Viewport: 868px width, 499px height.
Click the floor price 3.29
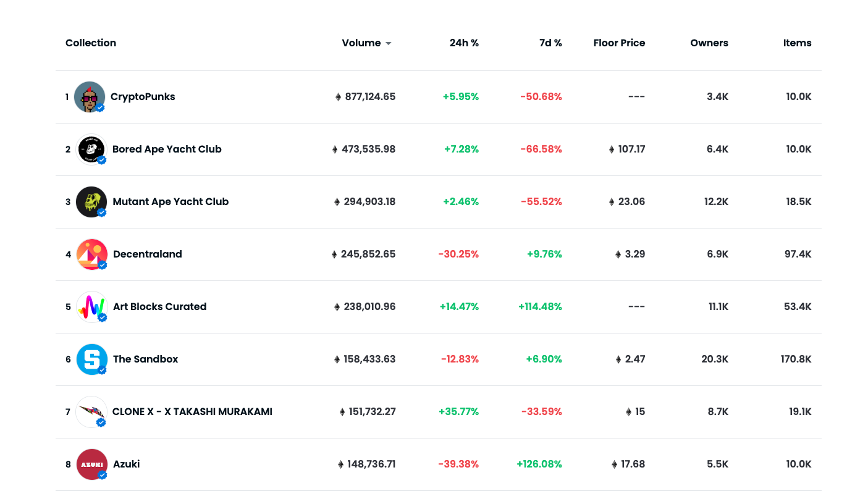pyautogui.click(x=635, y=254)
